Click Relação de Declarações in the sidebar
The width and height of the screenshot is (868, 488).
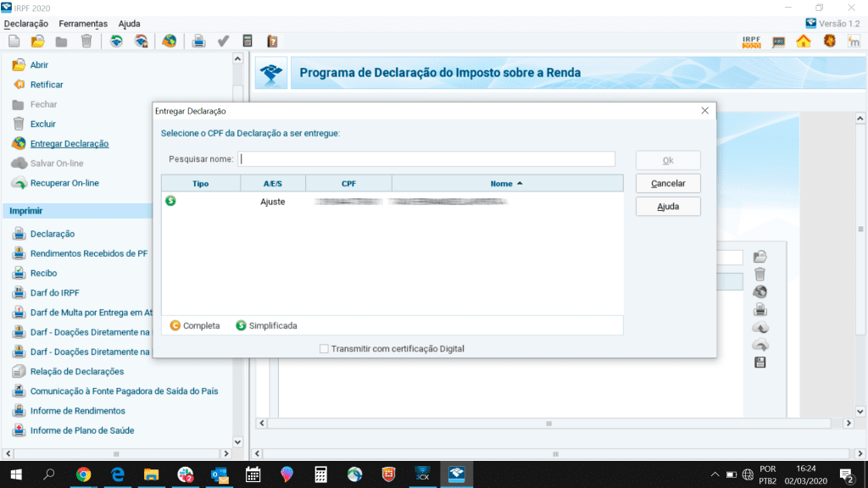77,372
